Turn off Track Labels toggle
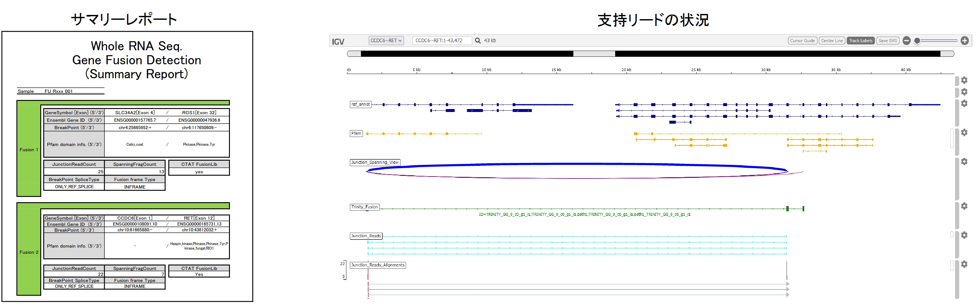 861,41
